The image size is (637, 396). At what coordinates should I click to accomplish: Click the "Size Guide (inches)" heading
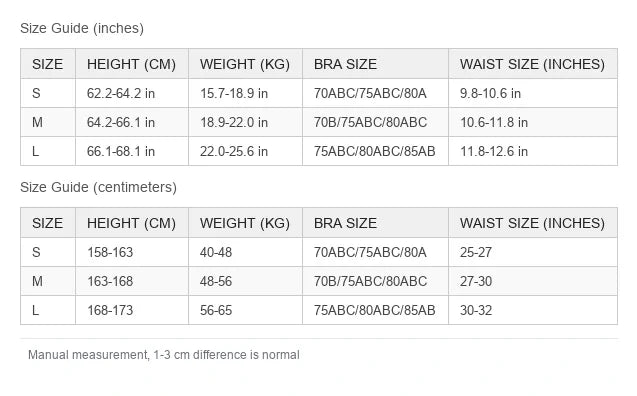pyautogui.click(x=82, y=28)
